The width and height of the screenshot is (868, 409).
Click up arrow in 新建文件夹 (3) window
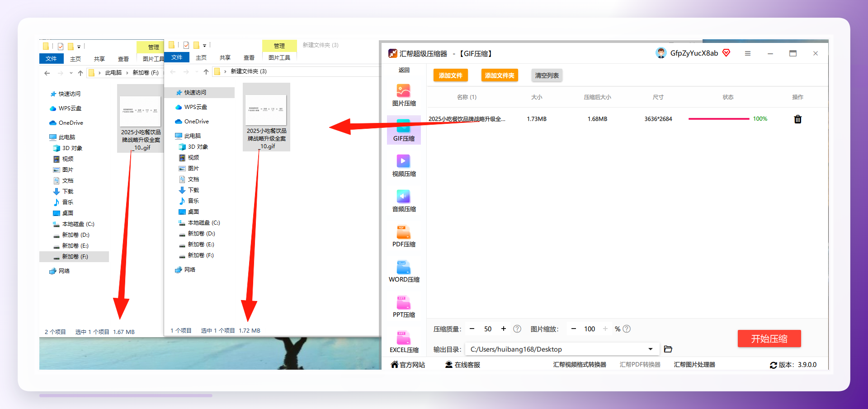point(206,71)
